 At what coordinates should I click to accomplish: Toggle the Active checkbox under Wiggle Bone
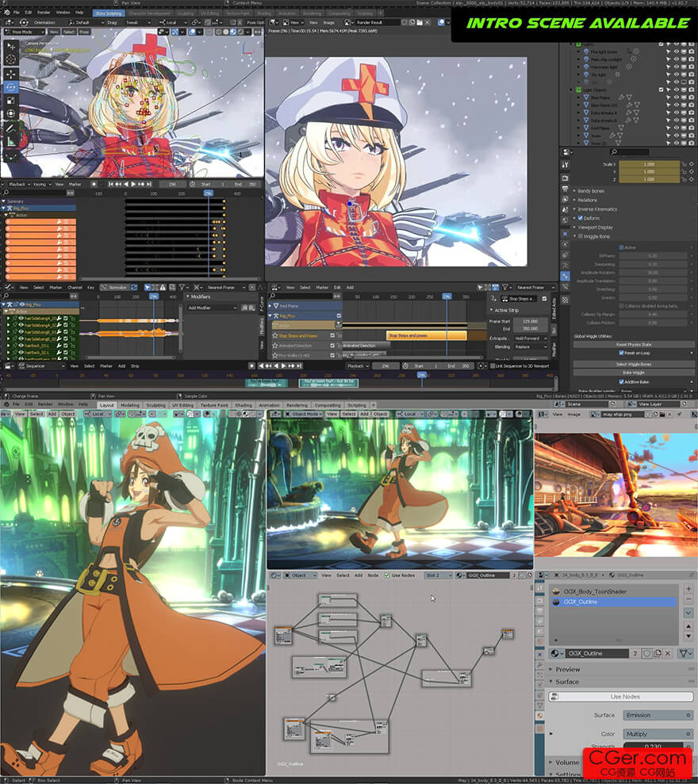pyautogui.click(x=621, y=247)
